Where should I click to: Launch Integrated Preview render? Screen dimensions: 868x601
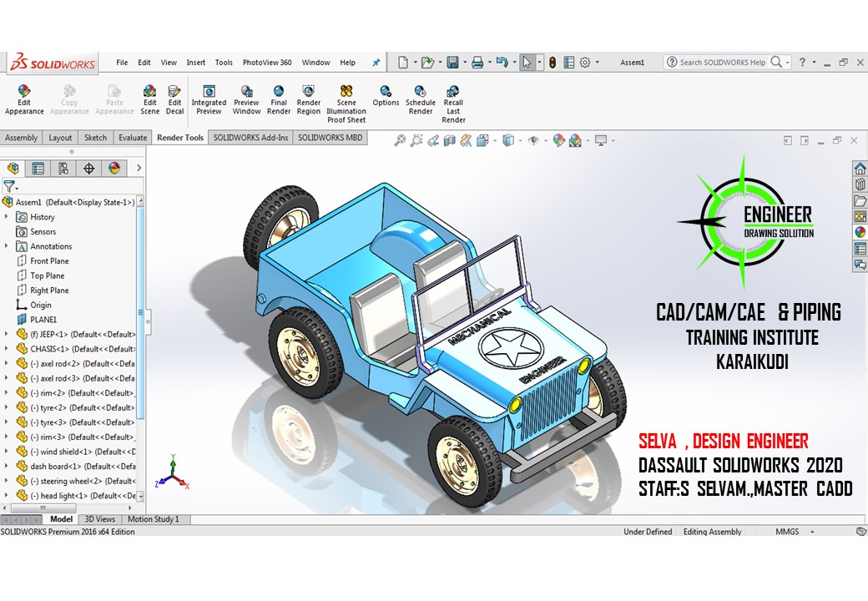pyautogui.click(x=209, y=99)
